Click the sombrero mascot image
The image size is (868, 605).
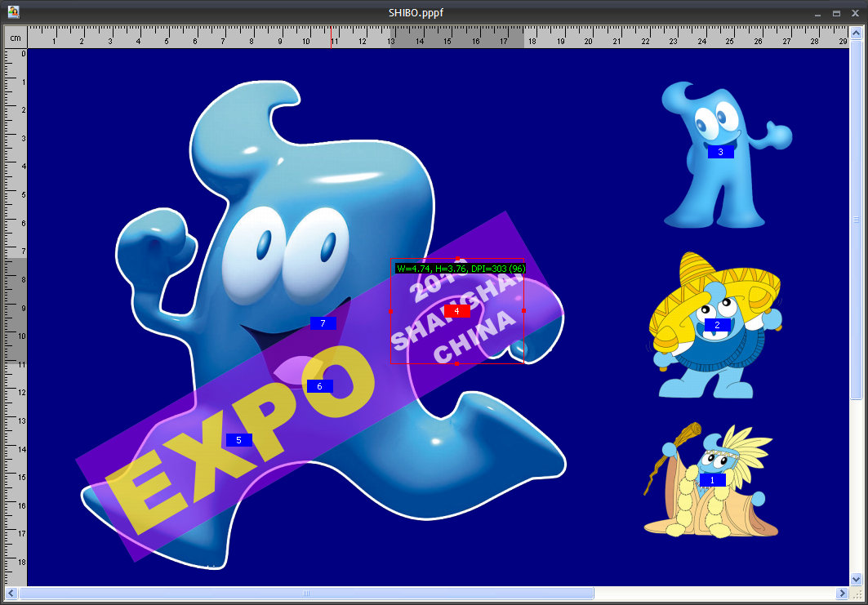click(715, 326)
